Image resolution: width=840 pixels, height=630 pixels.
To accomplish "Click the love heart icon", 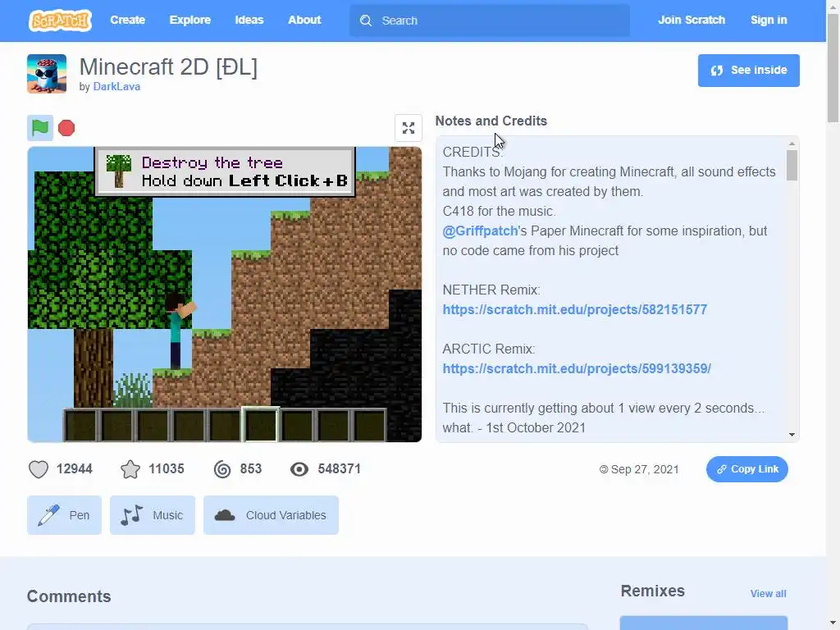I will 39,469.
